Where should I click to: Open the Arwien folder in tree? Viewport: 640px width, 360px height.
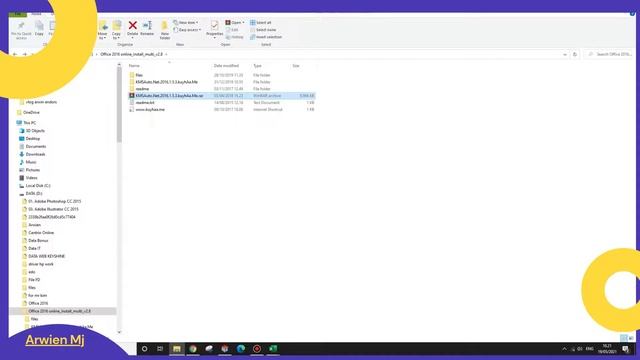click(32, 225)
